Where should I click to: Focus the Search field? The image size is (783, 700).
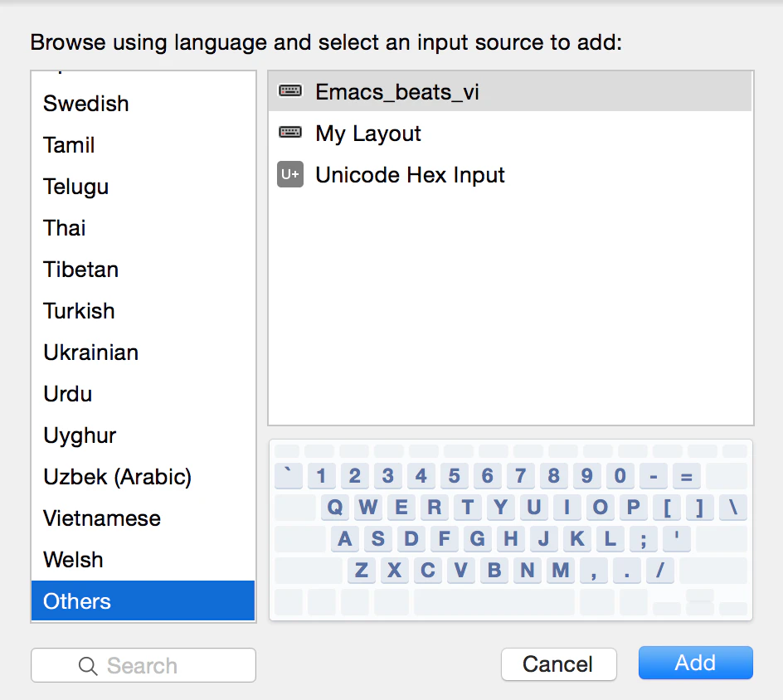click(143, 665)
